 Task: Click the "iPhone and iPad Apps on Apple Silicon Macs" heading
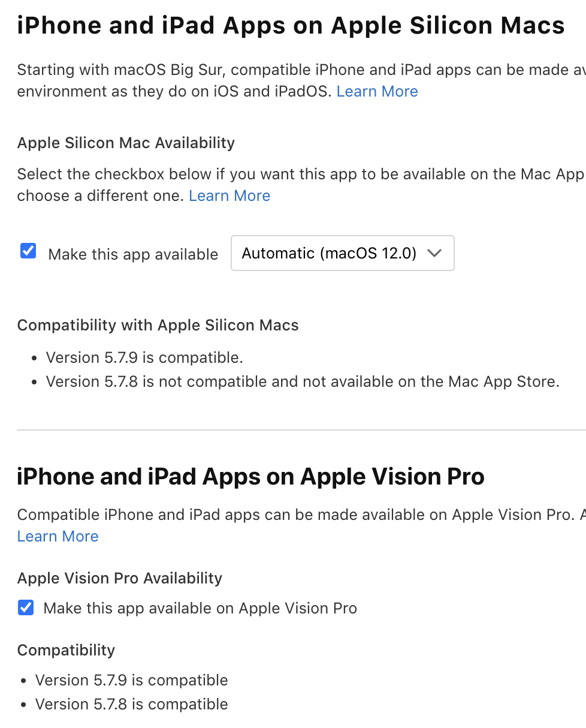[x=291, y=26]
